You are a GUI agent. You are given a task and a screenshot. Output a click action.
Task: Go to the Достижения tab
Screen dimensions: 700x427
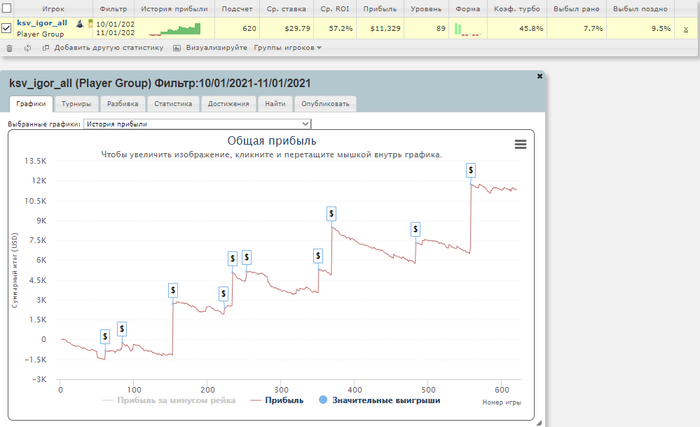[x=228, y=104]
